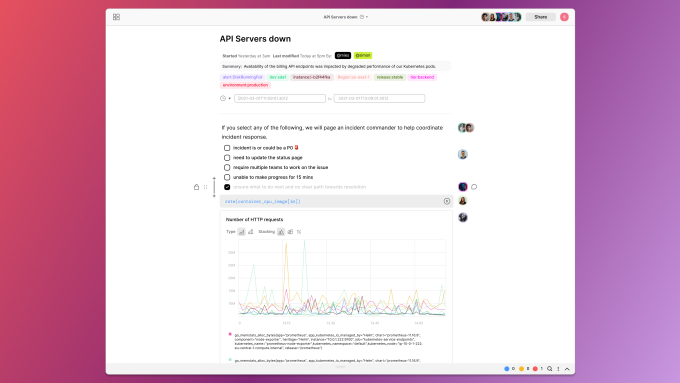Select the environment:production label
Screen dimensions: 680x383
[x=245, y=85]
